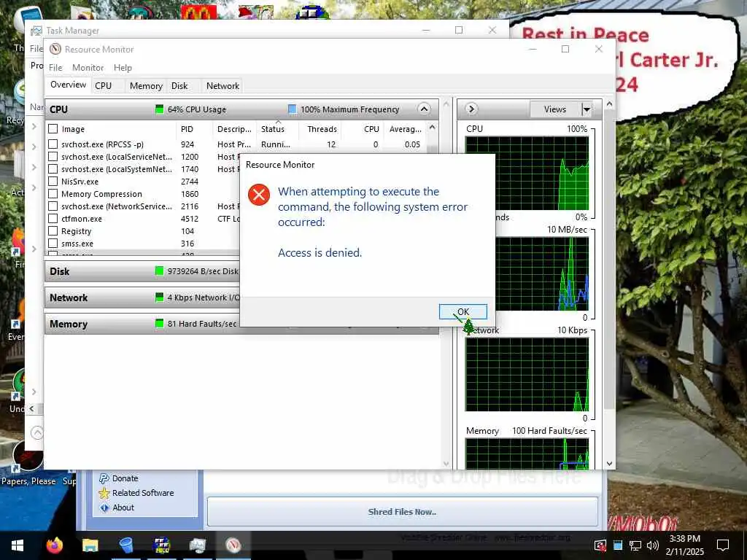Open Donate link in file shredder
Screen dimensions: 747x560
coord(125,478)
